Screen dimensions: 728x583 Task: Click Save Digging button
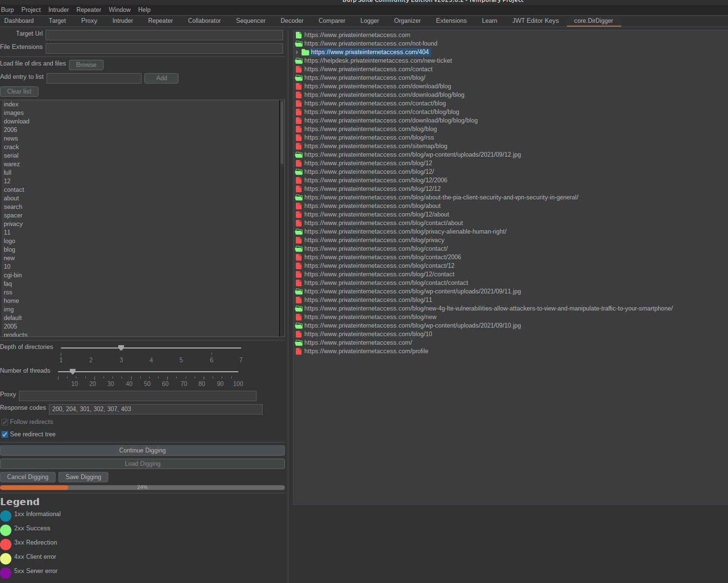click(83, 477)
